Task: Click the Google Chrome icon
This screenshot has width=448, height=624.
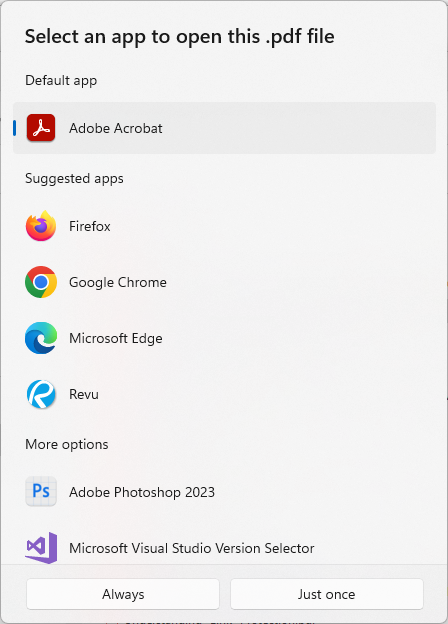Action: click(x=41, y=282)
